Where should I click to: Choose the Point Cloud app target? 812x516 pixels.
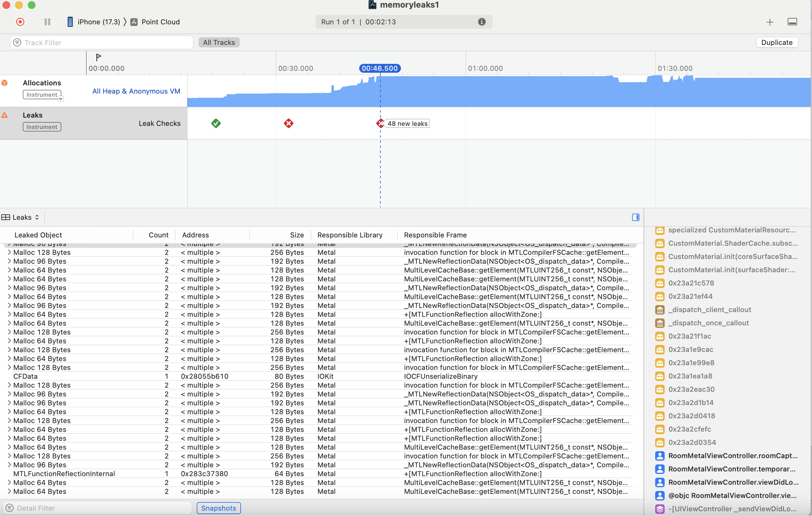(156, 22)
